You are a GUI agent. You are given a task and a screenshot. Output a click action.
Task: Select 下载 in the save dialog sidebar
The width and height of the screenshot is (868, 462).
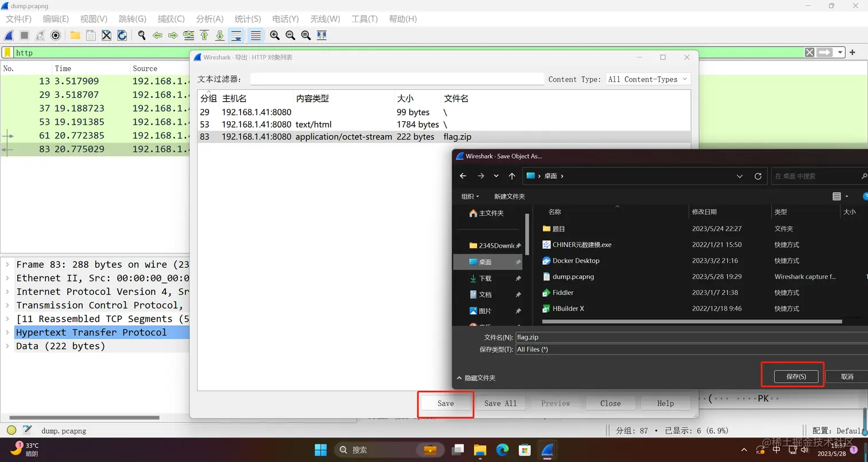click(x=485, y=279)
